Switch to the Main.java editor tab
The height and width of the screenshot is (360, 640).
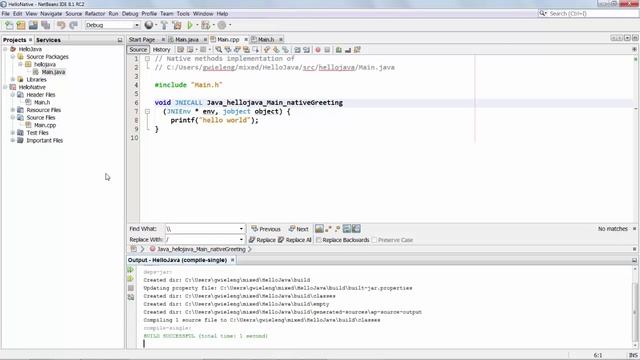[187, 40]
